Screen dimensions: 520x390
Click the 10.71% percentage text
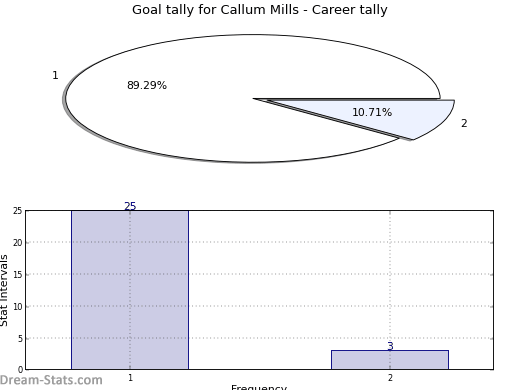372,112
